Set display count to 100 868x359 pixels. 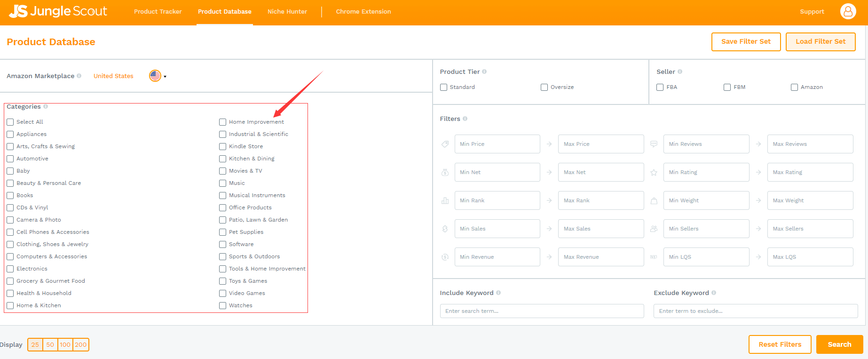65,344
